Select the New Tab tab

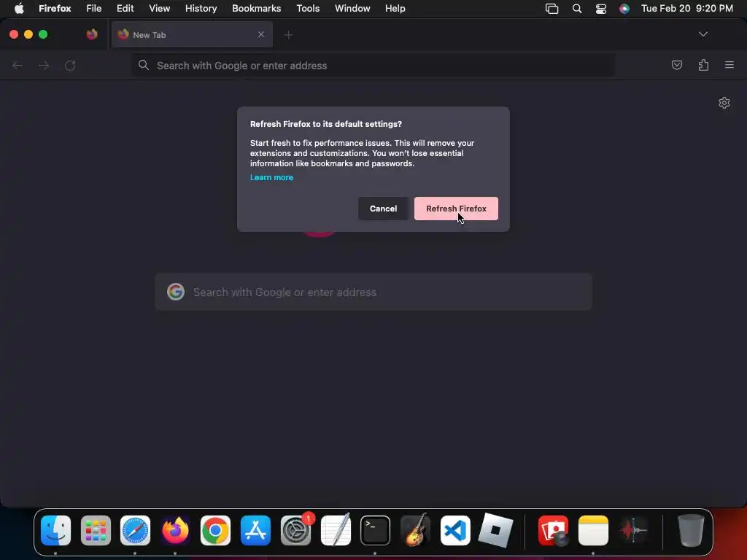192,35
